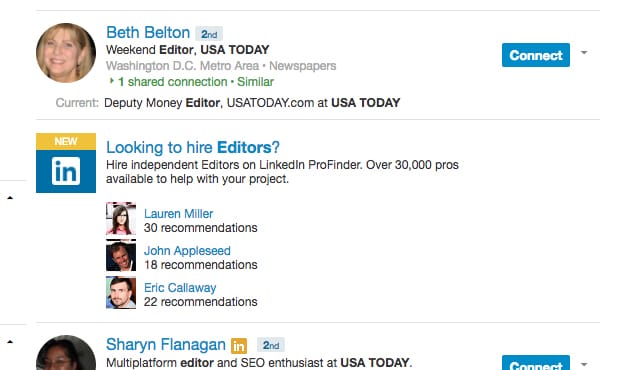Connect with Beth Belton
The image size is (635, 370).
coord(536,55)
